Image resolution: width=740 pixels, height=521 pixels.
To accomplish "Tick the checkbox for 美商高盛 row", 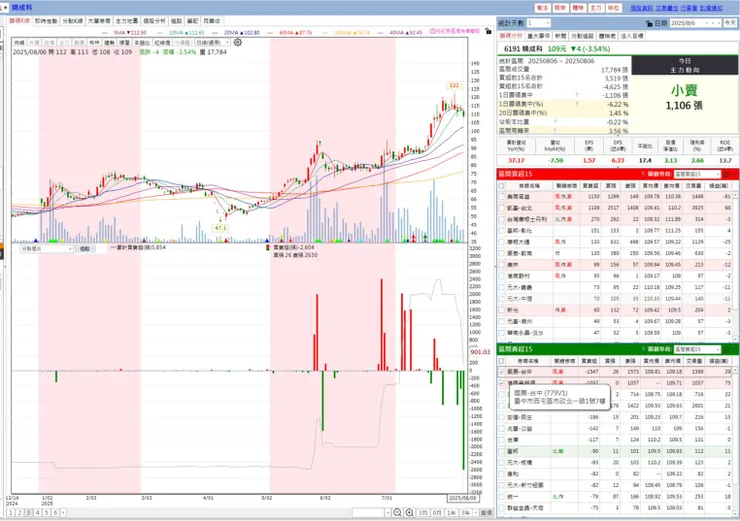I will (x=502, y=197).
